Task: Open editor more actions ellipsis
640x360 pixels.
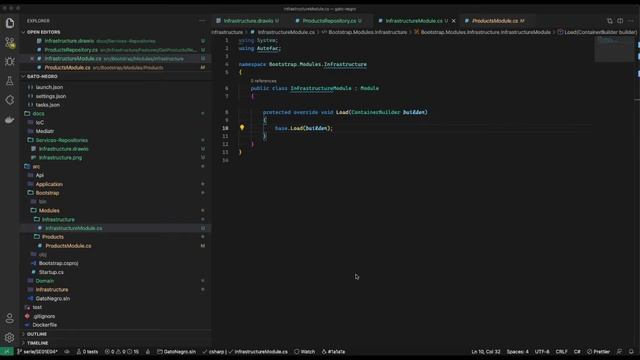Action: click(x=631, y=21)
